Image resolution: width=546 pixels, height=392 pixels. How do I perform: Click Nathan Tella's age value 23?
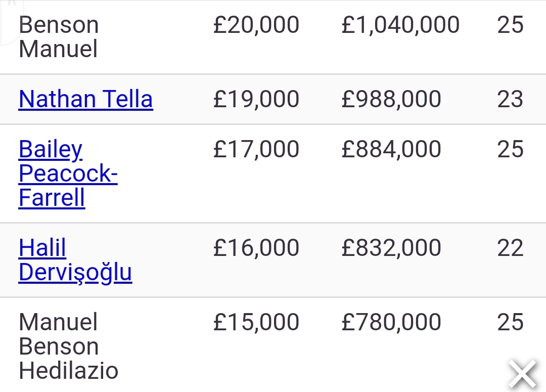510,99
